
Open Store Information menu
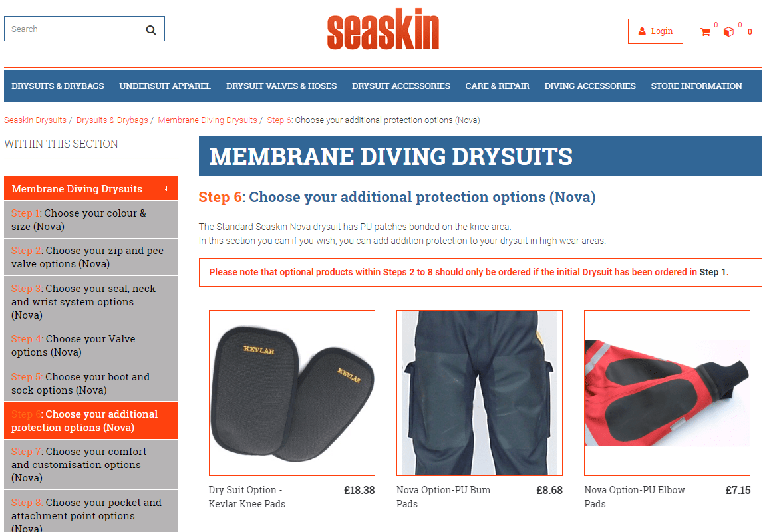(x=696, y=86)
